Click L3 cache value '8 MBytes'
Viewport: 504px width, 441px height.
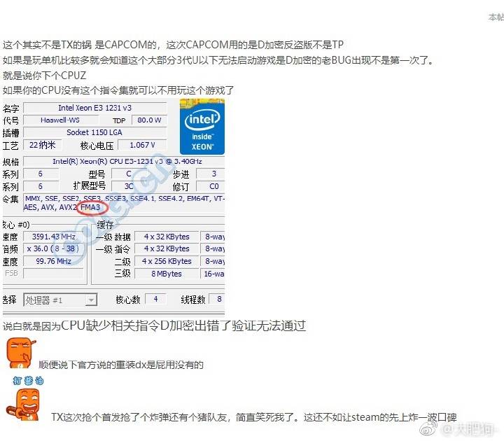click(167, 274)
